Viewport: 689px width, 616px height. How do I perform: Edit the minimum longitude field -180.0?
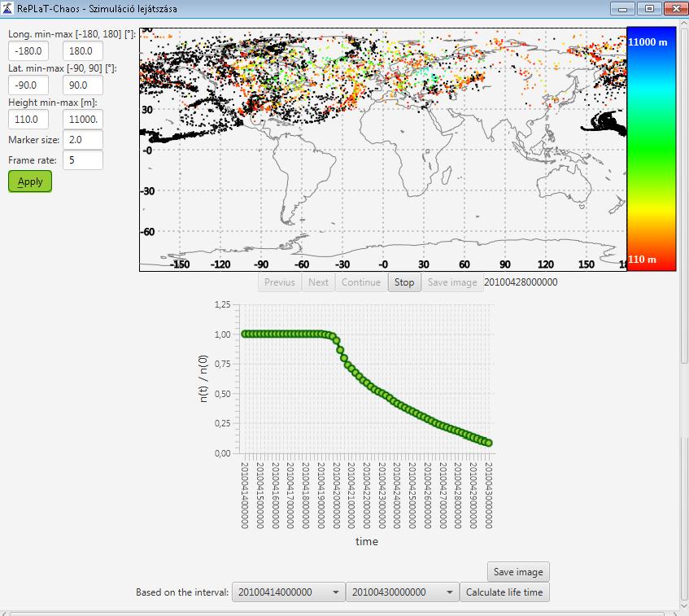coord(28,51)
